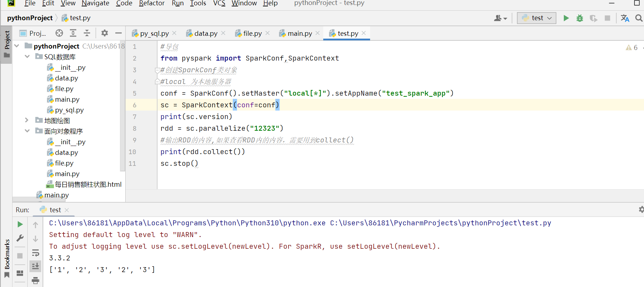Viewport: 644px width, 287px height.
Task: Click the warnings indicator showing 6
Action: coord(632,47)
